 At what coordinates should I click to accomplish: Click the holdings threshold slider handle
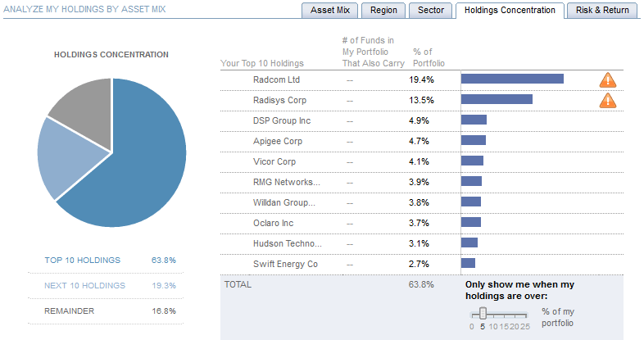coord(483,312)
